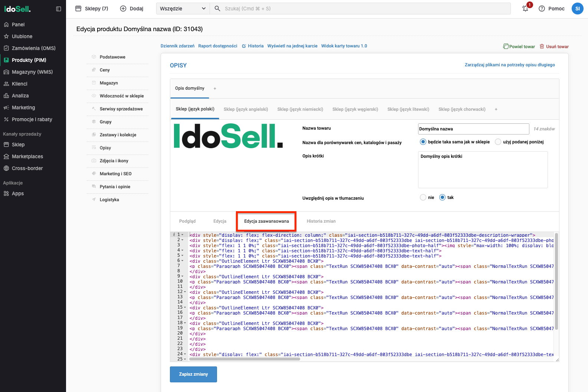Switch to Sklep (język angielski) tab
Screen dimensions: 588x392
(246, 109)
